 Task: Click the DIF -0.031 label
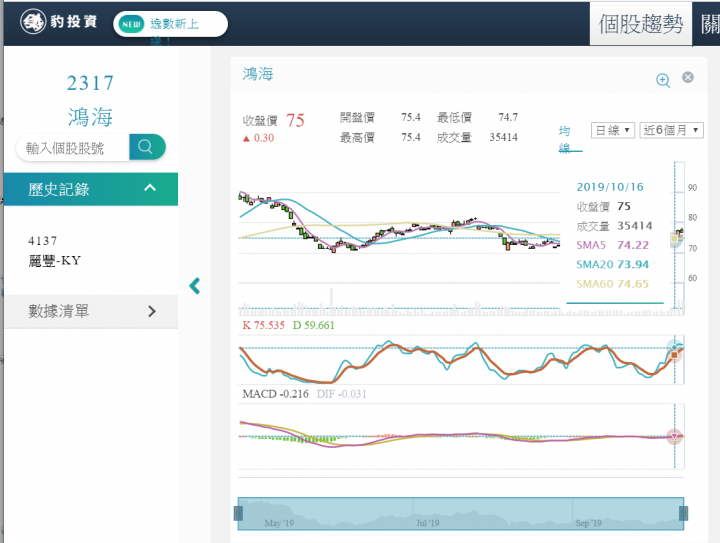click(342, 394)
